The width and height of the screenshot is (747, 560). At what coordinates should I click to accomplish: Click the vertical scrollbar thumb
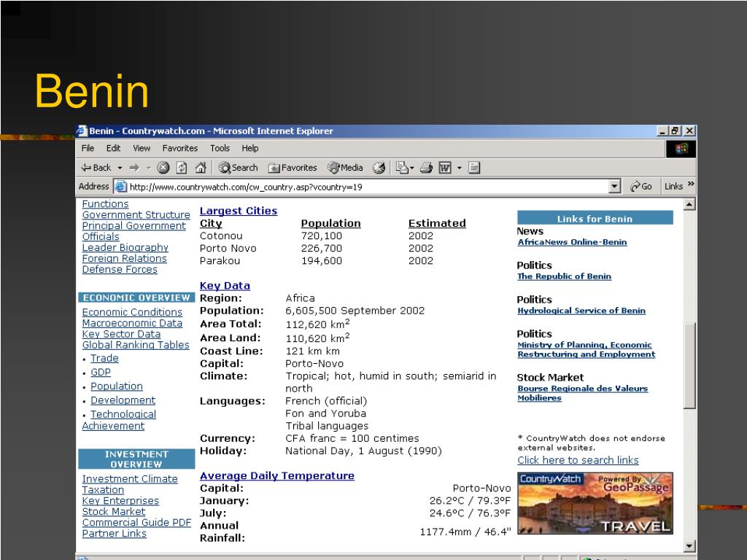tap(689, 365)
